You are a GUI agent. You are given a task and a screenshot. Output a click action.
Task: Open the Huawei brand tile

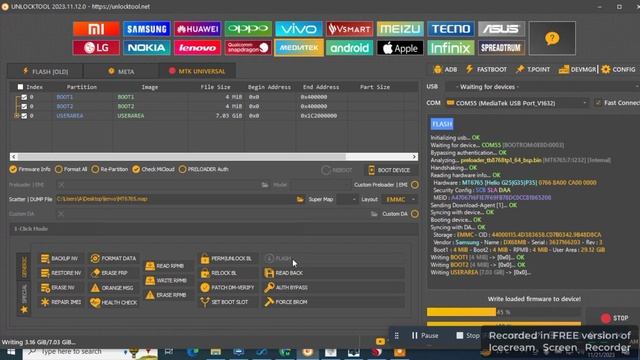(197, 29)
